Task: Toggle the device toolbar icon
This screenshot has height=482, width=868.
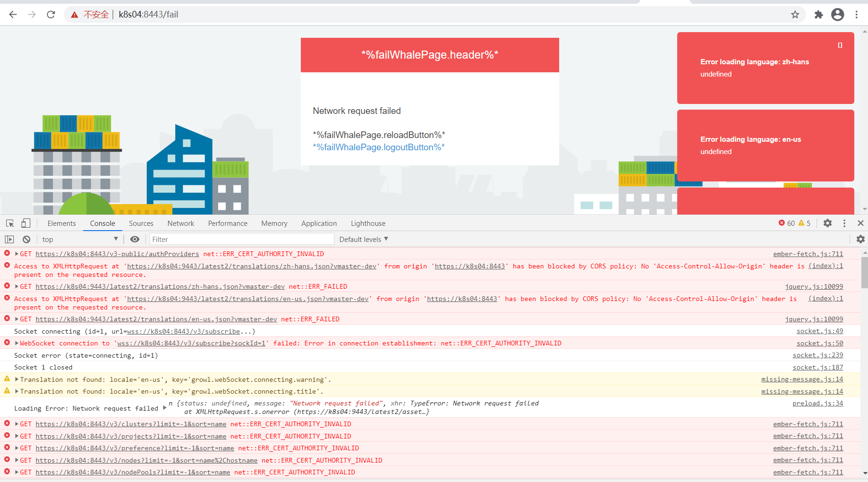Action: pos(26,223)
